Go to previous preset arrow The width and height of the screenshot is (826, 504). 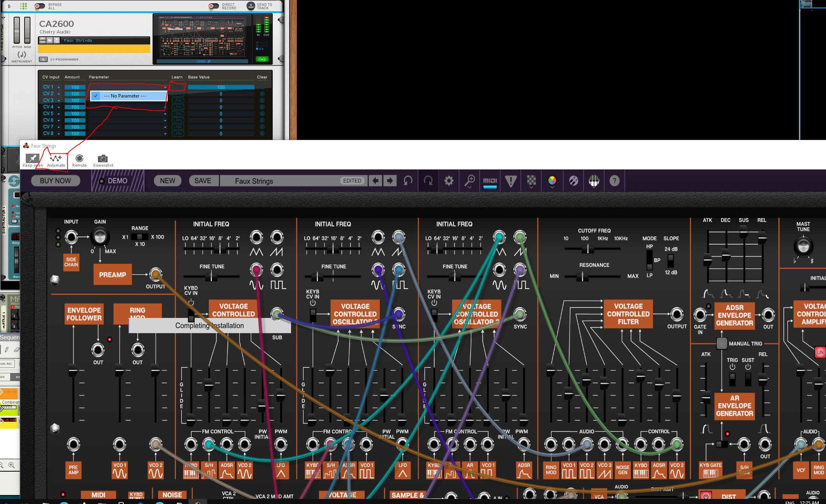[375, 181]
